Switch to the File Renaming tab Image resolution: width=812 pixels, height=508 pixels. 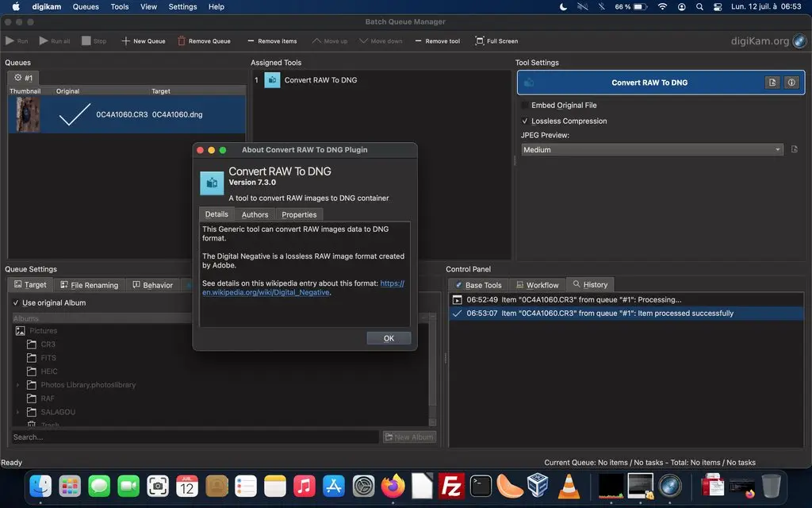point(90,284)
